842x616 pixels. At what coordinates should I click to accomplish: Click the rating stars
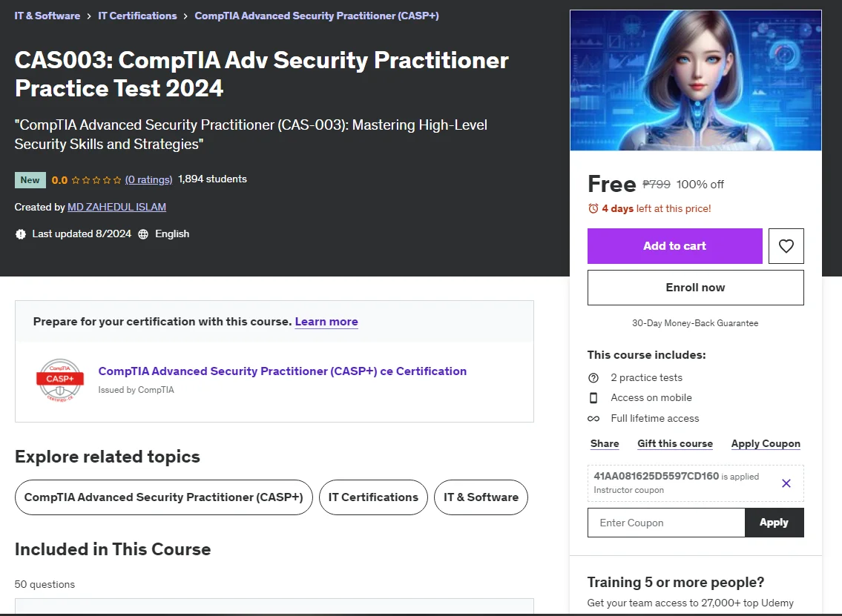coord(96,180)
